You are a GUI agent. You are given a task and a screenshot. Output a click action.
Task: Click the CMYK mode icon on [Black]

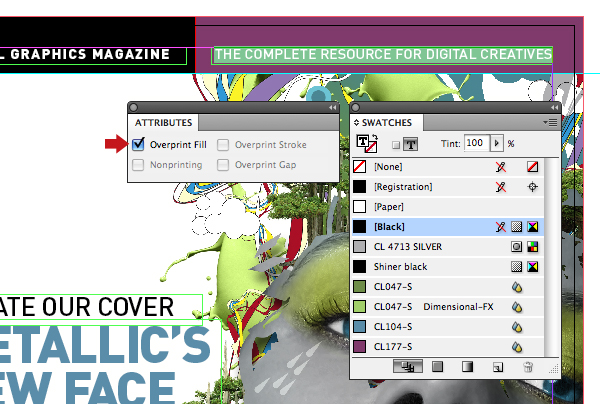pos(533,227)
